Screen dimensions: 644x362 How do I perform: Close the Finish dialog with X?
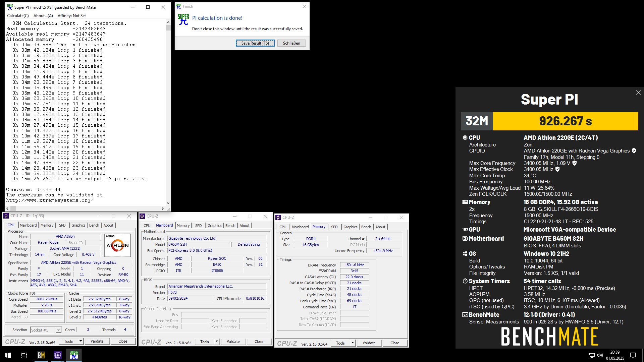[304, 6]
